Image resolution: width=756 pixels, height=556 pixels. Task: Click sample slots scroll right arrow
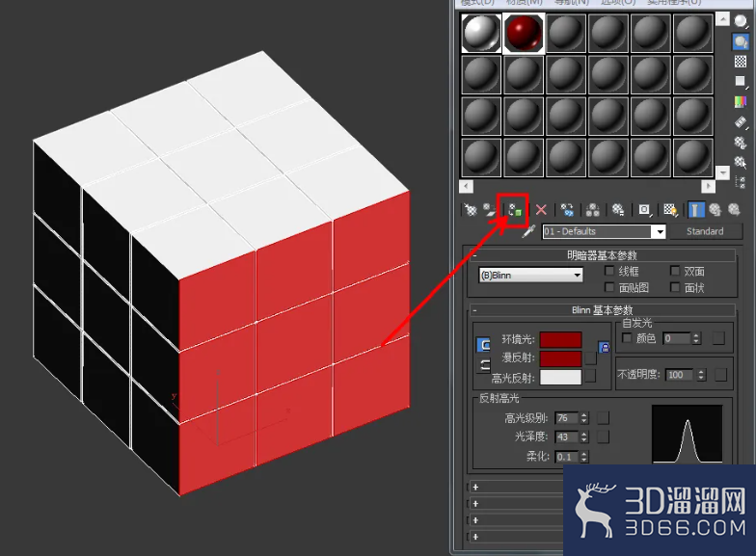coord(708,186)
